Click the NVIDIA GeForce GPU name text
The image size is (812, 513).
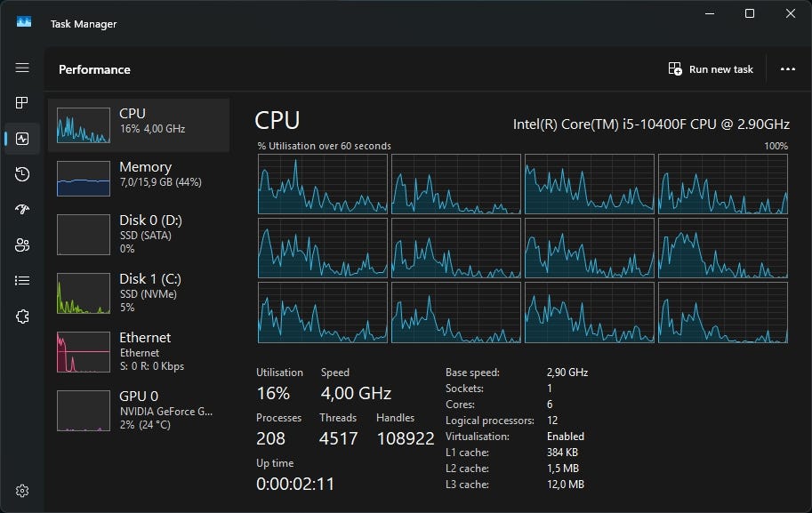pos(166,412)
